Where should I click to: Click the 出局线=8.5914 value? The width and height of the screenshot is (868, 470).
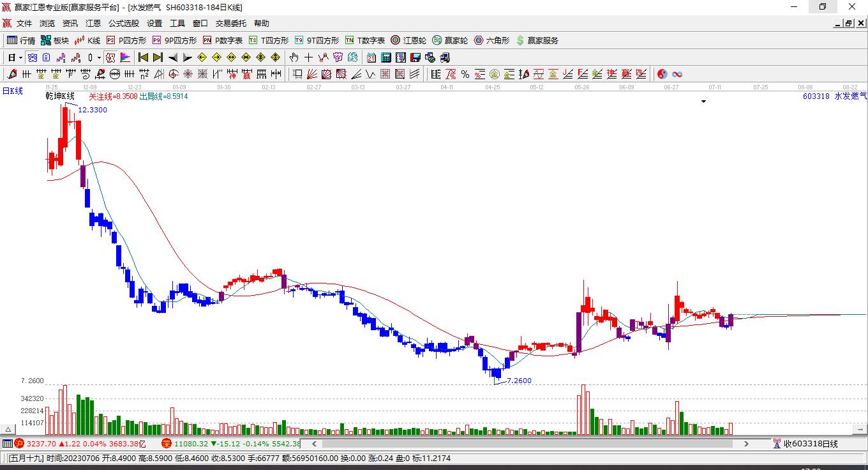(x=163, y=96)
